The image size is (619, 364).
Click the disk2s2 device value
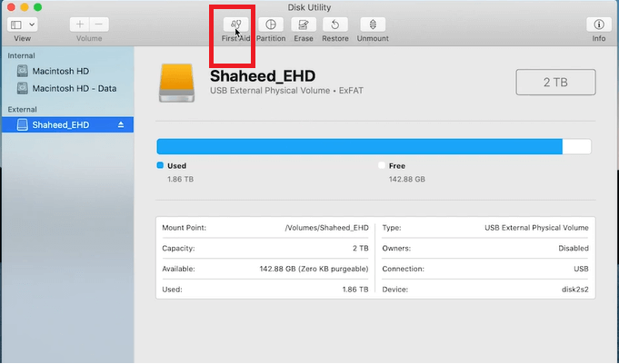point(575,290)
